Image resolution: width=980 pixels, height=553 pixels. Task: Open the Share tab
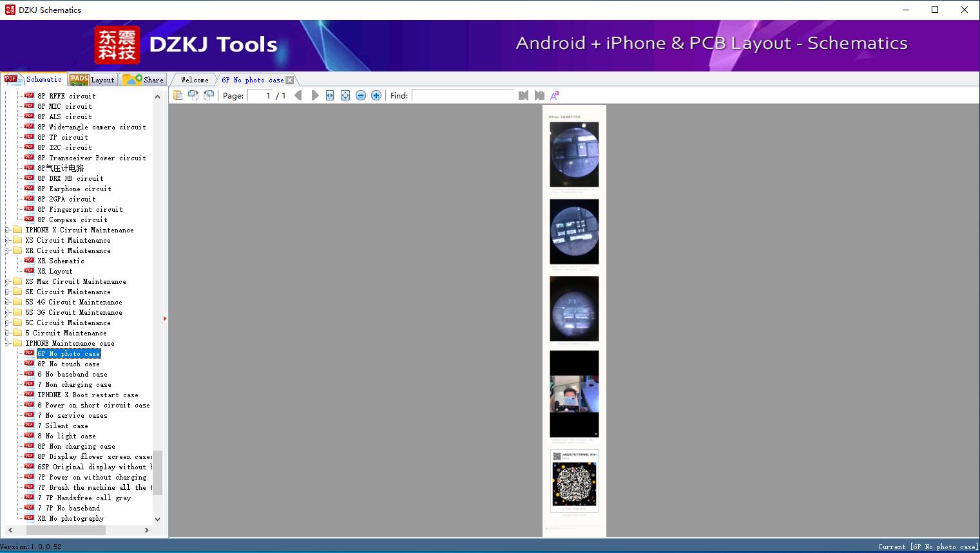tap(143, 80)
